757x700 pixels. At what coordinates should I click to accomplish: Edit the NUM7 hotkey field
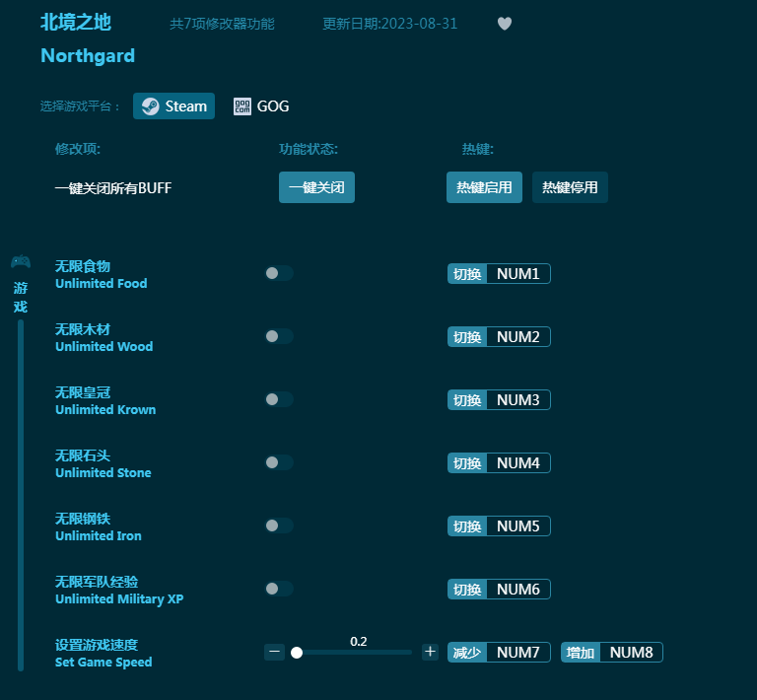click(518, 653)
